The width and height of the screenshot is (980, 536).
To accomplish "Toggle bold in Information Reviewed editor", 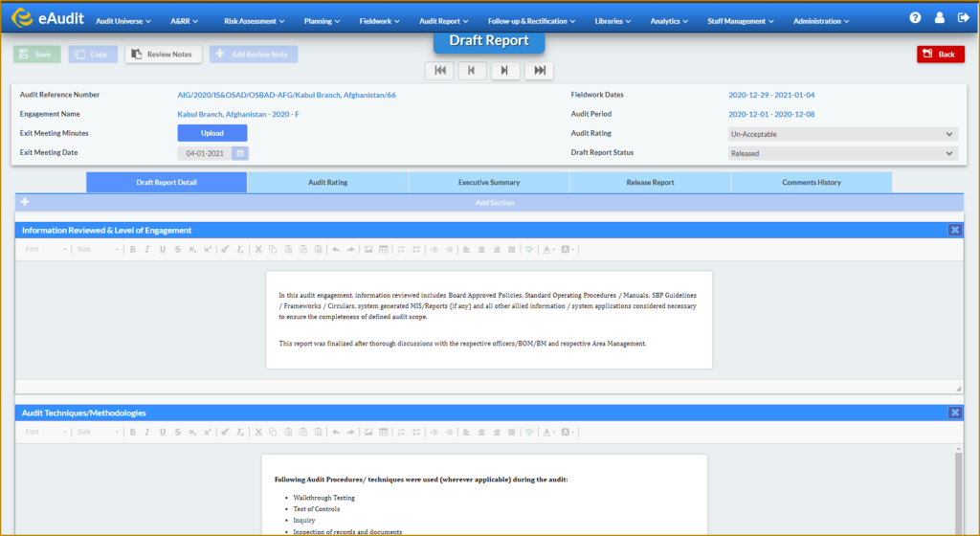I will (x=132, y=249).
